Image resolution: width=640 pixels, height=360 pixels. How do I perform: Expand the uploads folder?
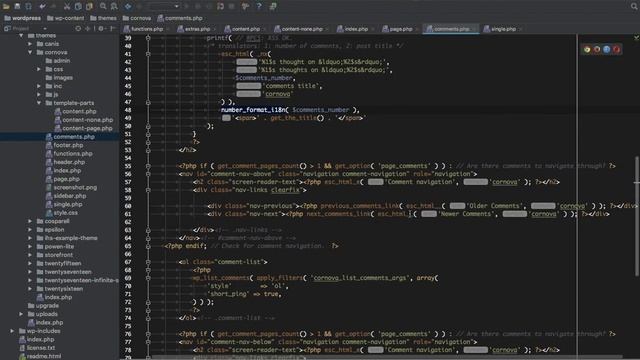(21, 314)
